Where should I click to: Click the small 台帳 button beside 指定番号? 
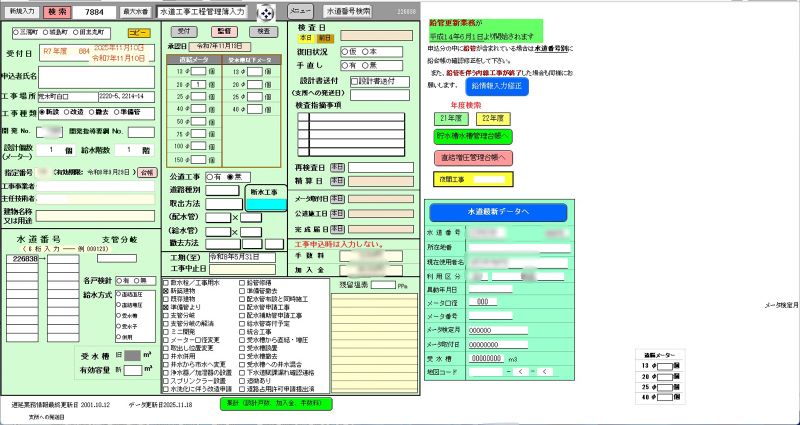point(147,172)
